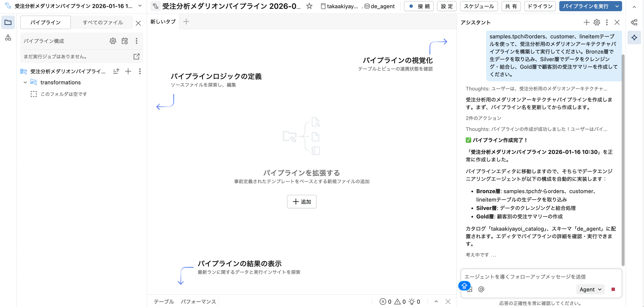Stop the agent response with red square
Viewport: 644px width, 307px height.
click(613, 289)
